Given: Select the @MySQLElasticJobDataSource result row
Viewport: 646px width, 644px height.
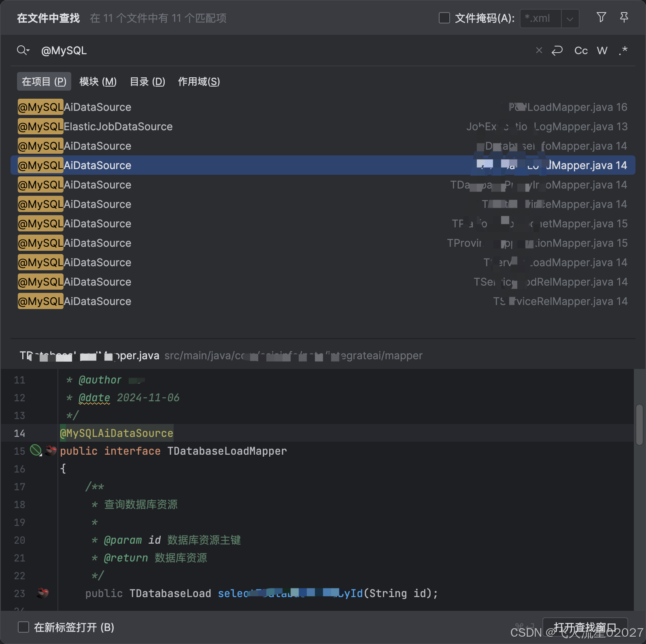Looking at the screenshot, I should pos(323,127).
